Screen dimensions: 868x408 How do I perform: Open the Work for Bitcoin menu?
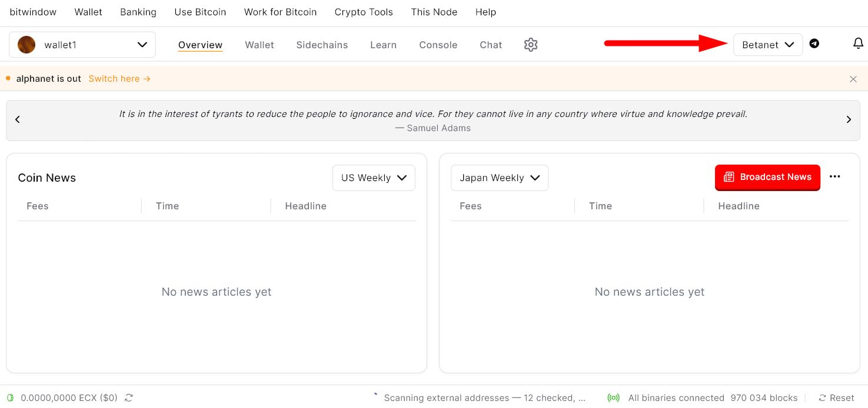click(280, 12)
